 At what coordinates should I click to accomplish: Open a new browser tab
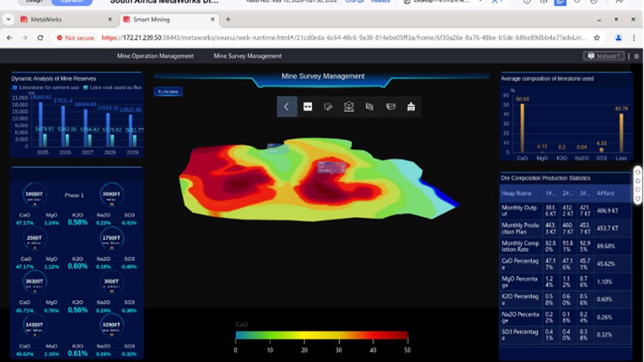tap(228, 20)
